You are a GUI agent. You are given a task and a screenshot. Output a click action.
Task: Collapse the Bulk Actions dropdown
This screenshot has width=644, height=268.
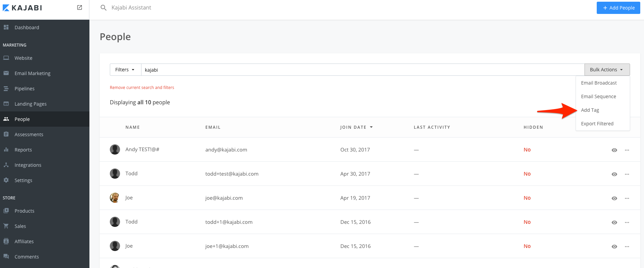(607, 70)
